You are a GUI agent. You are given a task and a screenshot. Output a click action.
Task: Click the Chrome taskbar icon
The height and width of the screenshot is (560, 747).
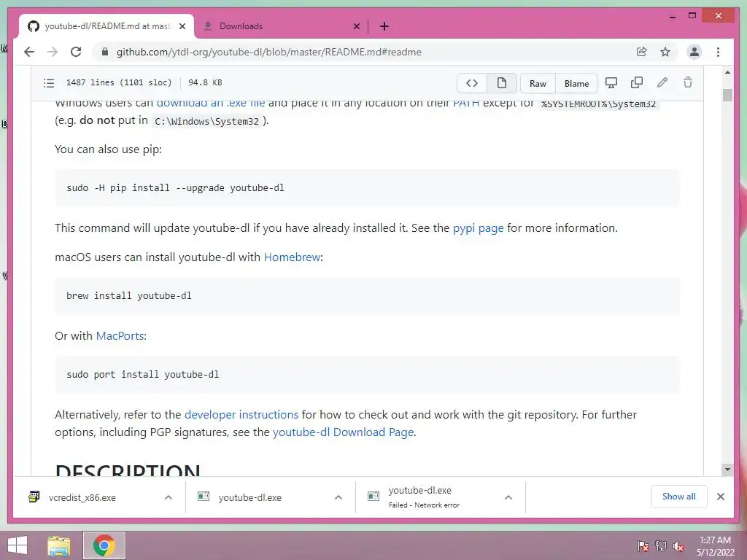tap(104, 545)
